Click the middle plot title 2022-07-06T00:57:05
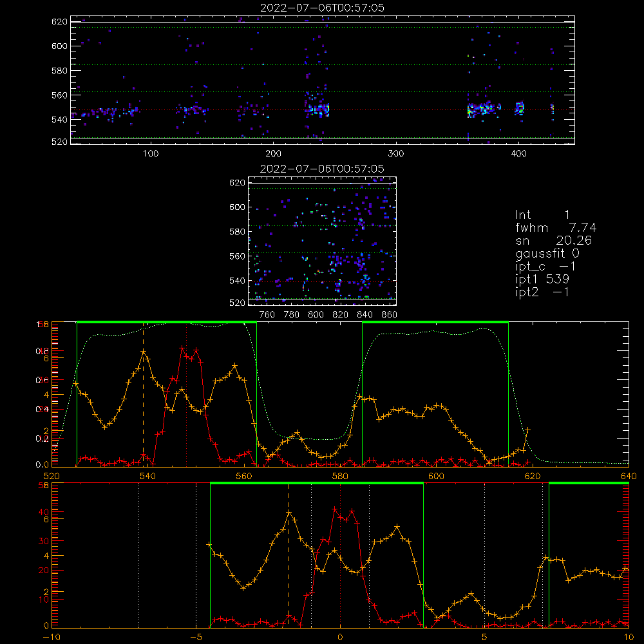 (x=322, y=169)
